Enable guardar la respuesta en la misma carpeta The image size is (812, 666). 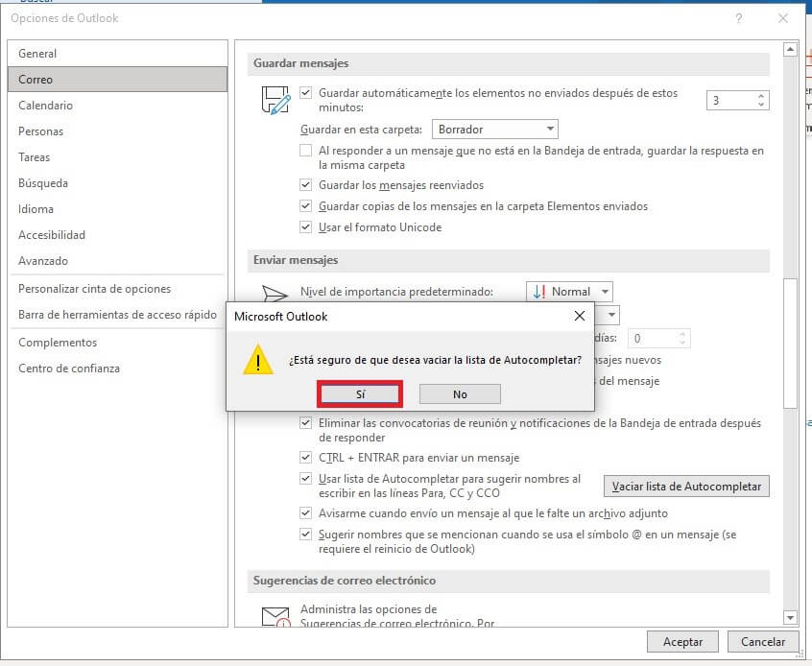point(305,151)
